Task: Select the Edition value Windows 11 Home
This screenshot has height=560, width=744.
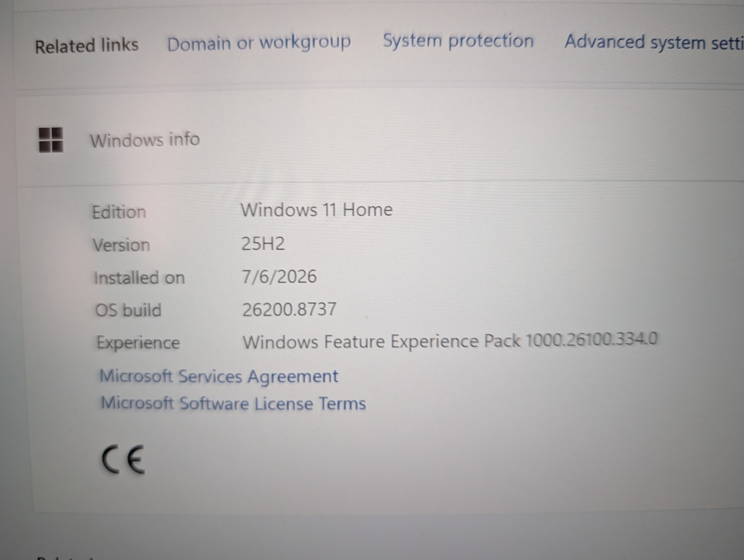Action: (317, 210)
